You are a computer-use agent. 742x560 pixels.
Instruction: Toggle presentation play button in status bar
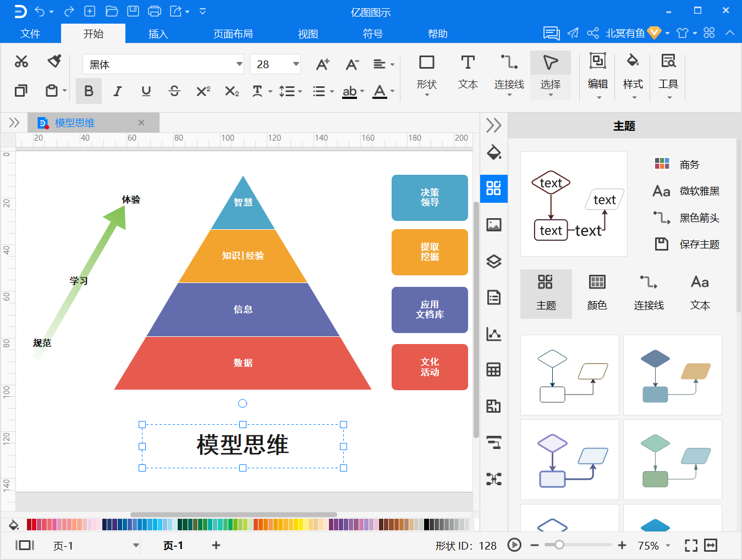click(x=514, y=545)
